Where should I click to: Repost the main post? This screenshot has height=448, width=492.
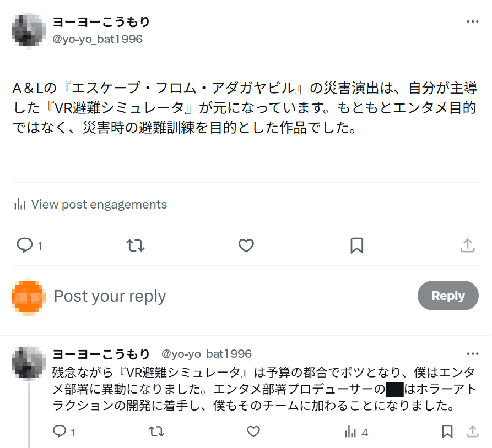136,245
